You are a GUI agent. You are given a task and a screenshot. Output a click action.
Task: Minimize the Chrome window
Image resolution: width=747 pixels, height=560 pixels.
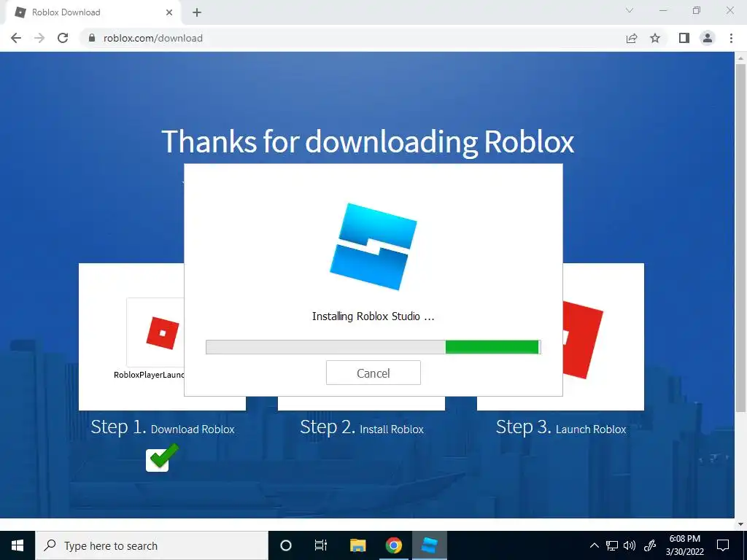point(663,10)
